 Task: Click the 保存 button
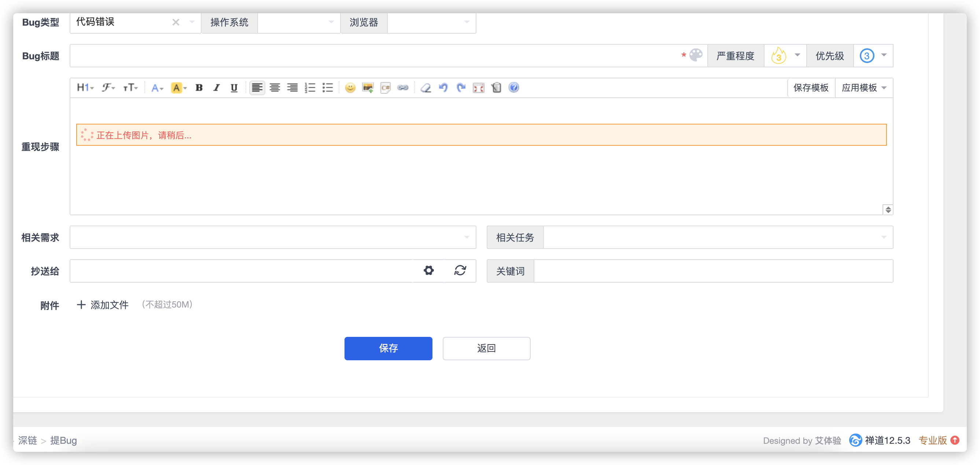pyautogui.click(x=388, y=348)
